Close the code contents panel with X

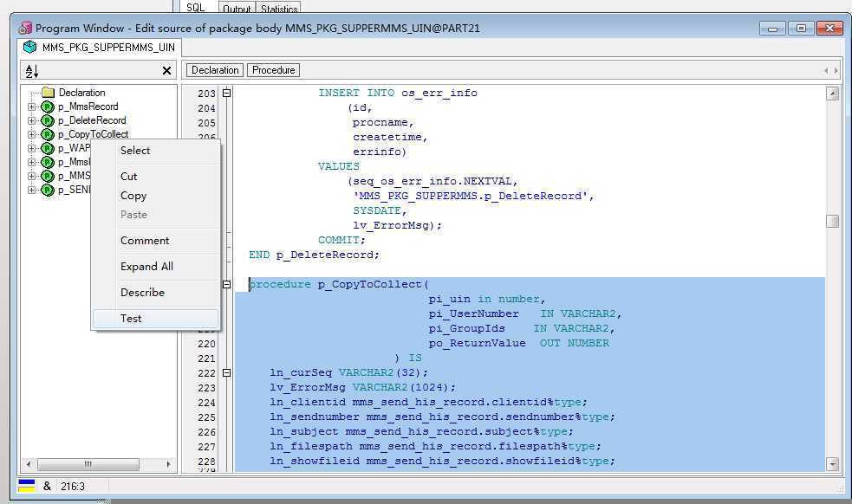(x=166, y=71)
